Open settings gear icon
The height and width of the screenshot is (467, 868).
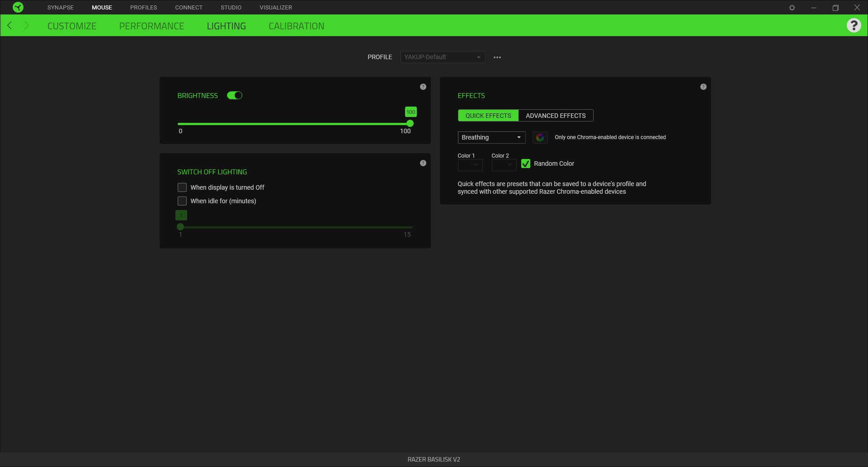[x=792, y=8]
